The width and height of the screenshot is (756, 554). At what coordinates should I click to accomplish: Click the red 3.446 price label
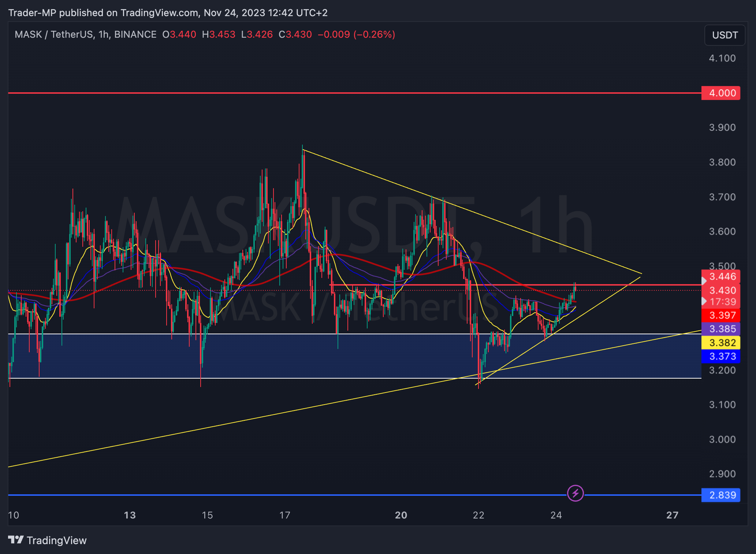(720, 276)
